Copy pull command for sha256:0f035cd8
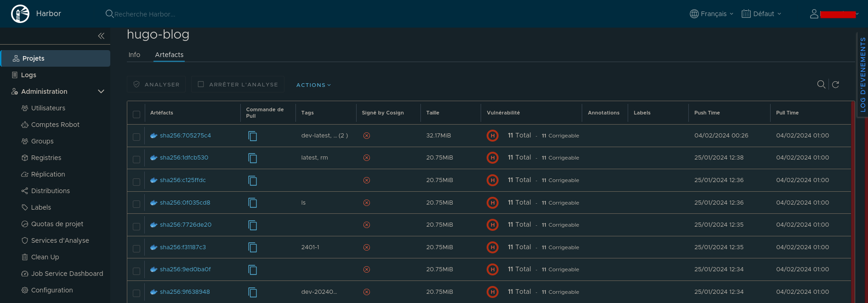868x303 pixels. click(x=253, y=203)
